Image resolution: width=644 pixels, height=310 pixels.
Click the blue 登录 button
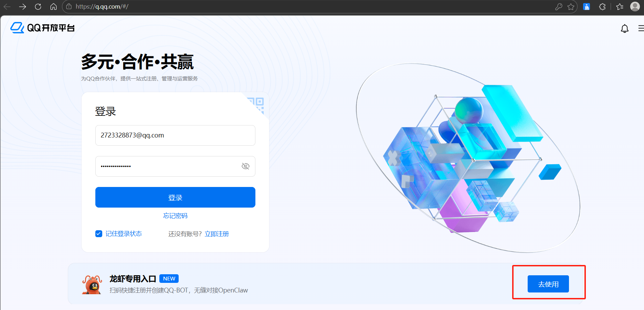click(175, 197)
